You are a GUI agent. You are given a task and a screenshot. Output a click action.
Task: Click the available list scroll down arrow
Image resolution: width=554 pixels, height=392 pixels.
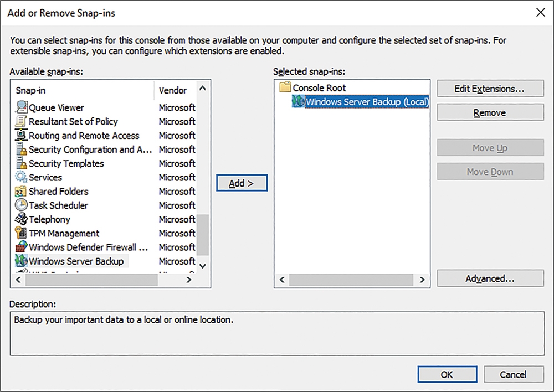point(202,266)
